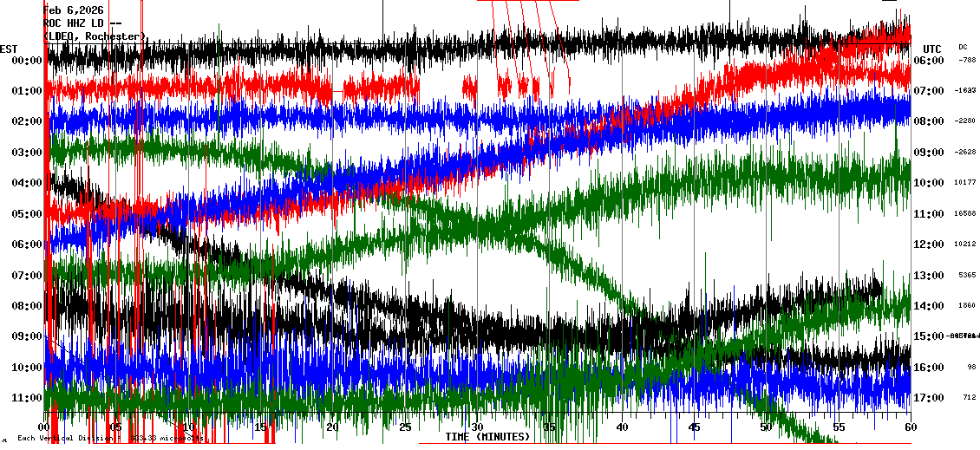The image size is (980, 450).
Task: Click the date text "Feb 6,2026"
Action: [73, 10]
